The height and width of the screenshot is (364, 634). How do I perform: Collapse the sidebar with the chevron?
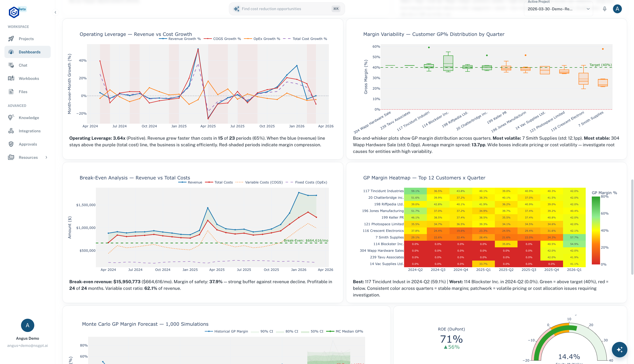pyautogui.click(x=55, y=12)
